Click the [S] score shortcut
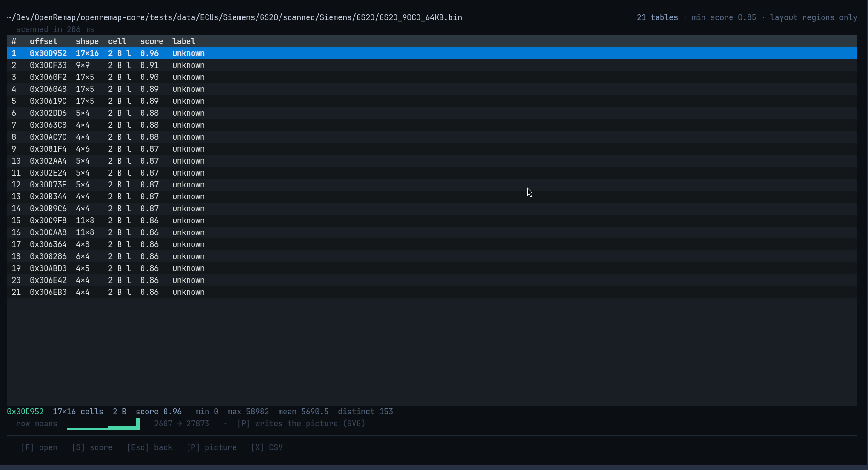The height and width of the screenshot is (470, 868). pyautogui.click(x=92, y=447)
